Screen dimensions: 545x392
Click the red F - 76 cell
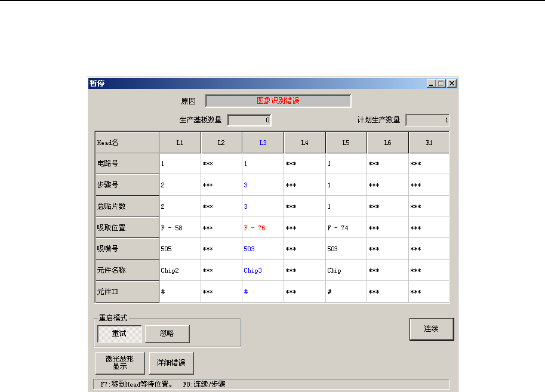(263, 228)
